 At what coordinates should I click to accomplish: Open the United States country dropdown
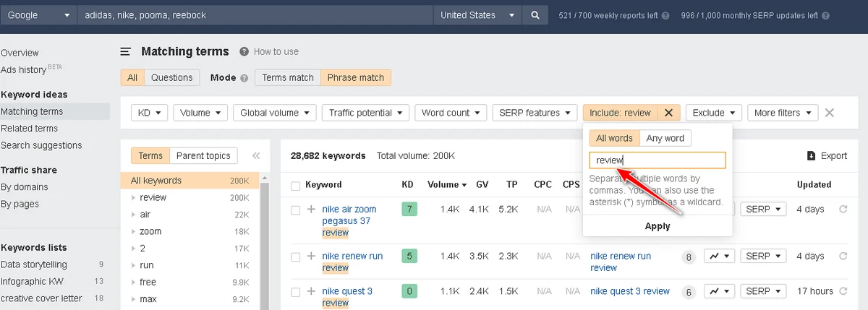coord(479,15)
